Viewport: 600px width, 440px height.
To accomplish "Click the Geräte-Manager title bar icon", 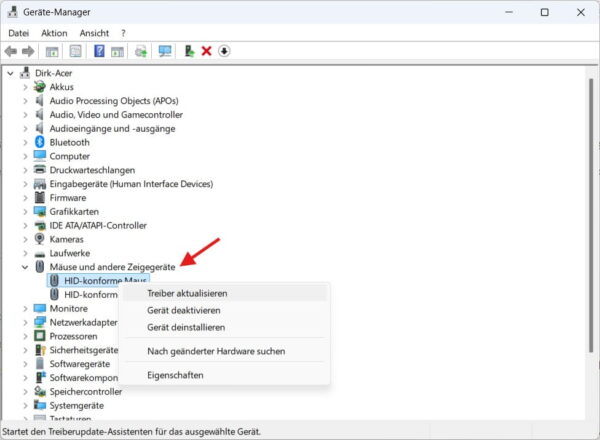I will click(x=13, y=12).
